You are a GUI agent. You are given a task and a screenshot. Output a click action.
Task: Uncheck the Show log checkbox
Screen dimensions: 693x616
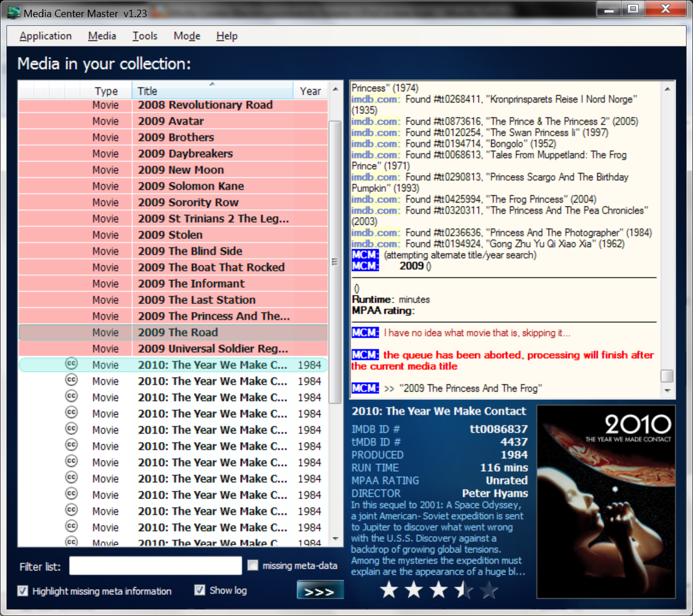tap(200, 590)
